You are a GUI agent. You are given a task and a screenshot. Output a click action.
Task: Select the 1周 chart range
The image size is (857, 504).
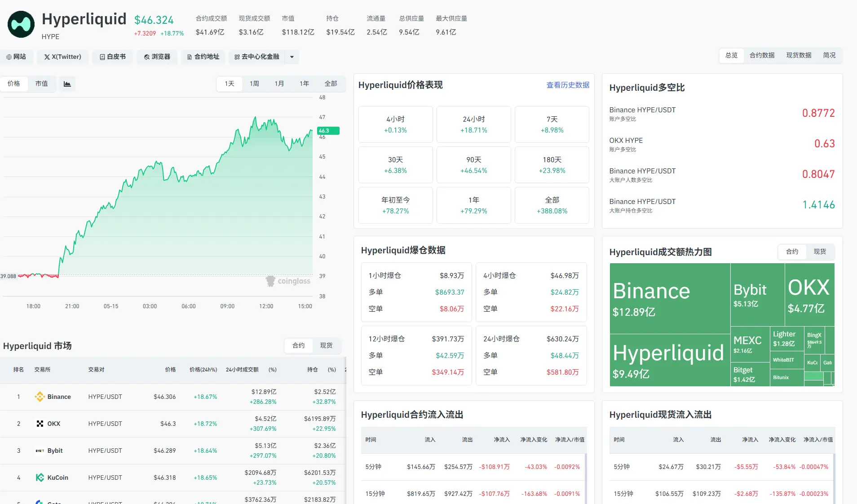pyautogui.click(x=255, y=84)
